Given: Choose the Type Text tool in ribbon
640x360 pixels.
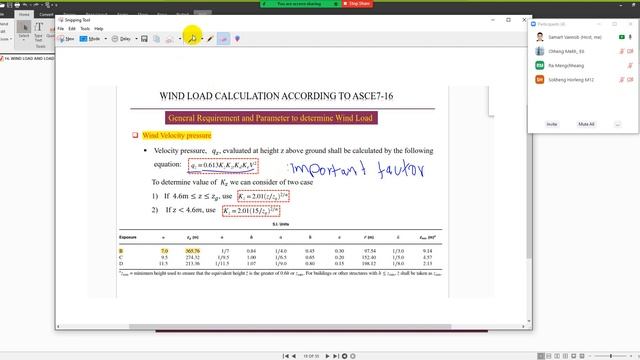Looking at the screenshot, I should [x=38, y=31].
